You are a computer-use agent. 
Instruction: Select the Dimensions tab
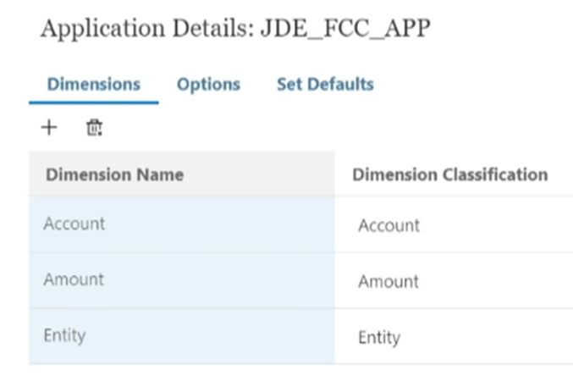pyautogui.click(x=94, y=84)
